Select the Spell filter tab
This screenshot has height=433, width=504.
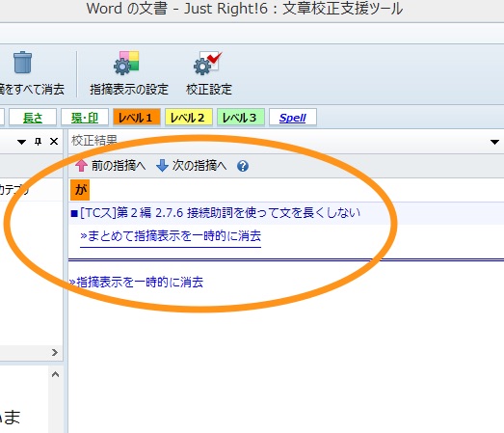click(x=293, y=118)
